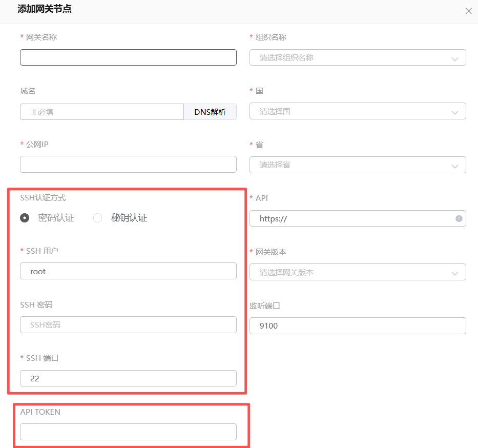Viewport: 478px width, 448px height.
Task: Select 秘钥认证 radio button
Action: click(97, 218)
